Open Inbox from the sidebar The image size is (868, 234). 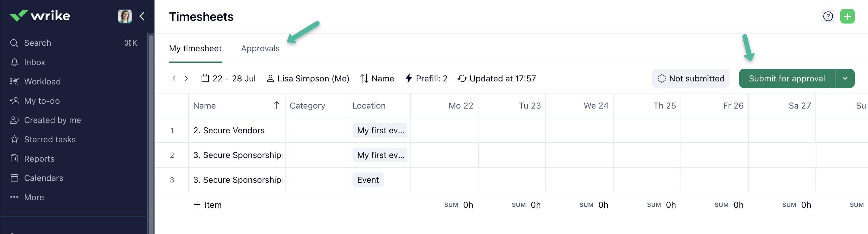click(x=34, y=62)
